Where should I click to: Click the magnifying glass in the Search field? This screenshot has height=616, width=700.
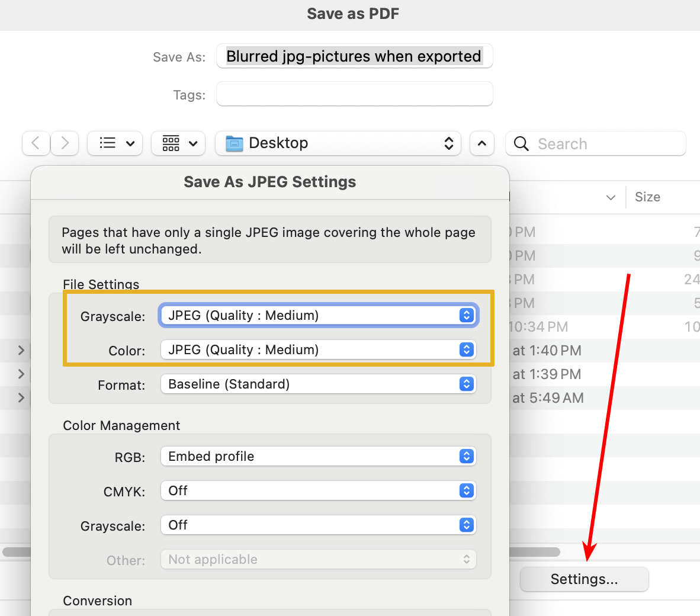[x=521, y=143]
